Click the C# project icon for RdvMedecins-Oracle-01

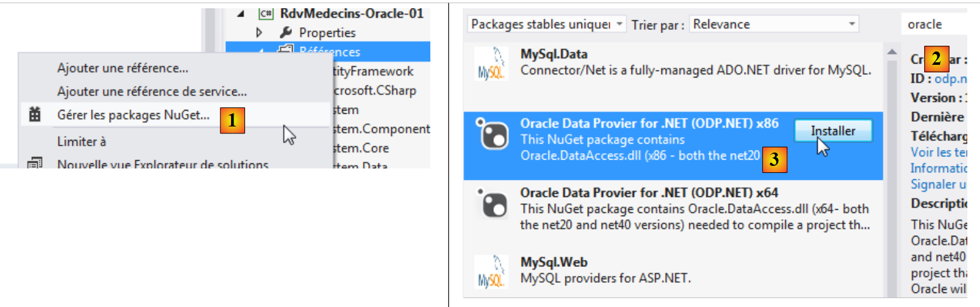tap(267, 13)
